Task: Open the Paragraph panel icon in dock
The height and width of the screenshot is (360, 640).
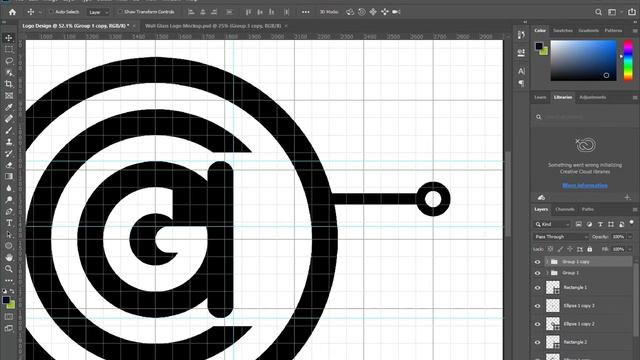Action: tap(521, 83)
